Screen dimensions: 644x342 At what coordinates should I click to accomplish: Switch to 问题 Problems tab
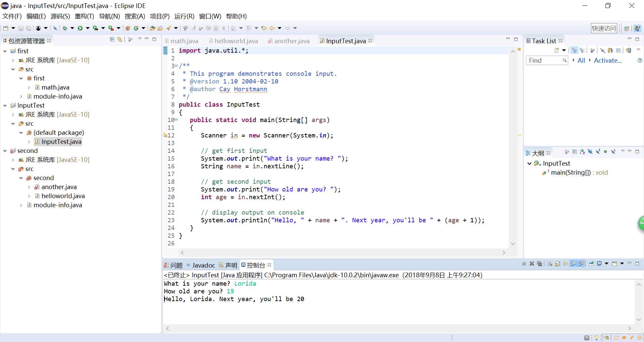click(x=173, y=265)
